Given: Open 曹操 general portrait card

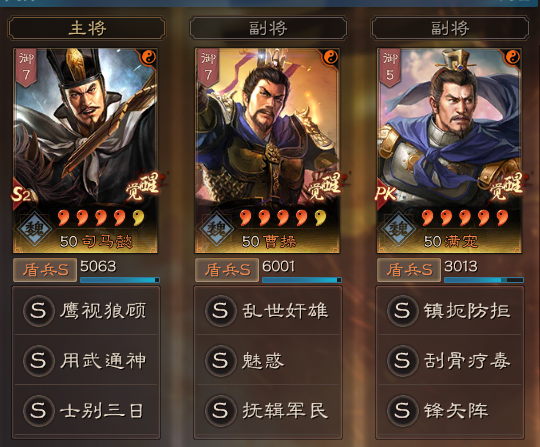Looking at the screenshot, I should click(x=267, y=150).
